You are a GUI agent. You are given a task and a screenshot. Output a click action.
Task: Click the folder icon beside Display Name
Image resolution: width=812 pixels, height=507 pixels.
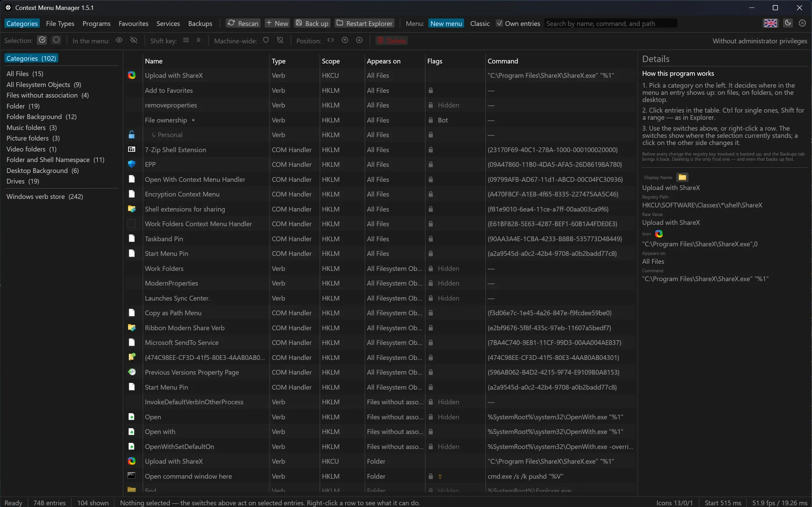tap(682, 177)
